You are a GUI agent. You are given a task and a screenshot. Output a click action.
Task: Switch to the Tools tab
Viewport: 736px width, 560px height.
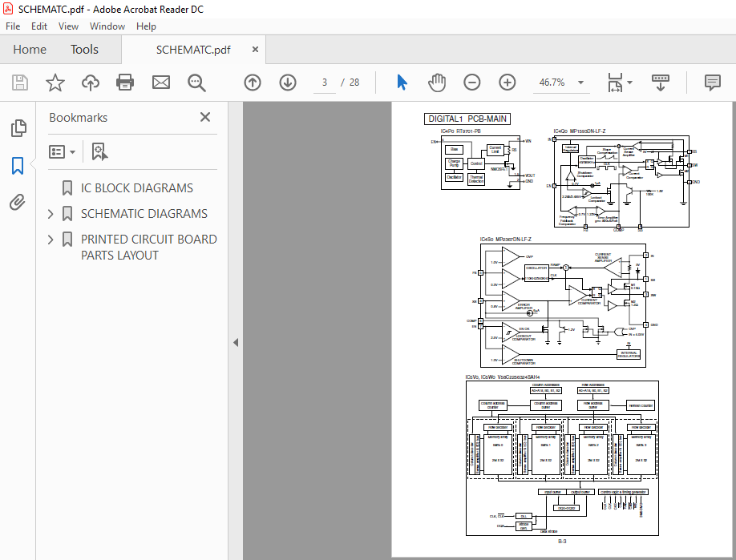[84, 49]
